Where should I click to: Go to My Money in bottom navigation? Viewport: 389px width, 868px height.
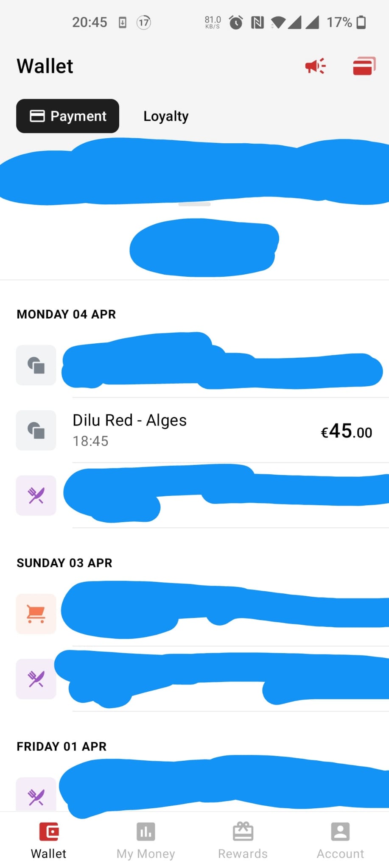(146, 840)
